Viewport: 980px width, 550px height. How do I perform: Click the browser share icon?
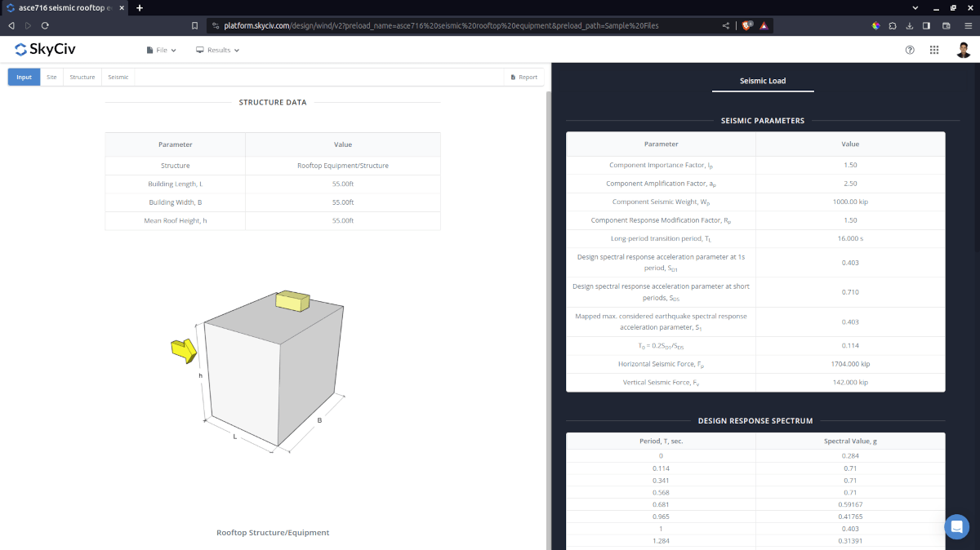[726, 25]
